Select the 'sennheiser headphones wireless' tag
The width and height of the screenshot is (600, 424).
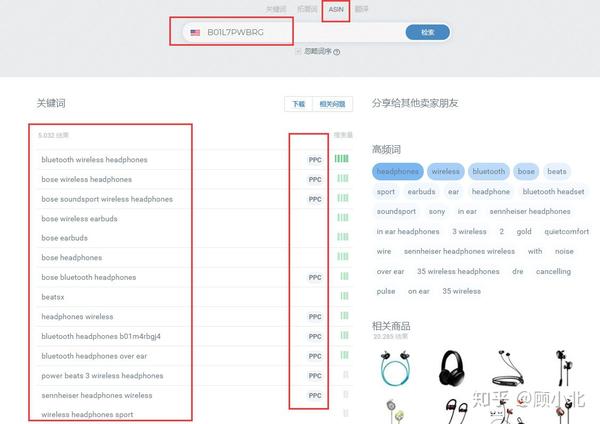click(459, 251)
